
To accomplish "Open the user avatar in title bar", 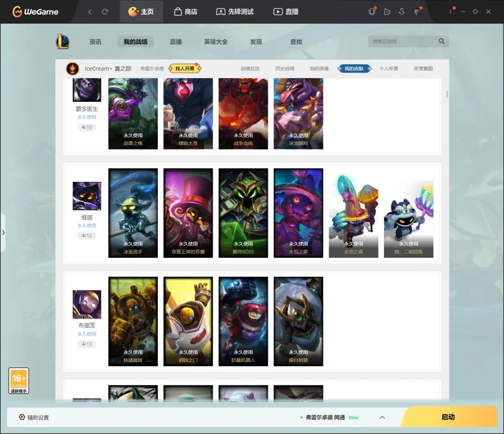I will 417,12.
